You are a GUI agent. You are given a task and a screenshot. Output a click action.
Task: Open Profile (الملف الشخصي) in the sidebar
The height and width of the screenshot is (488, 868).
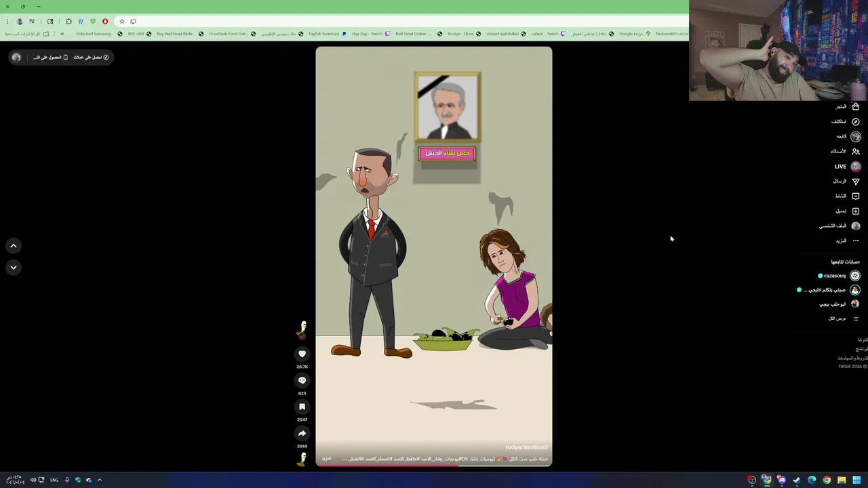pos(839,226)
